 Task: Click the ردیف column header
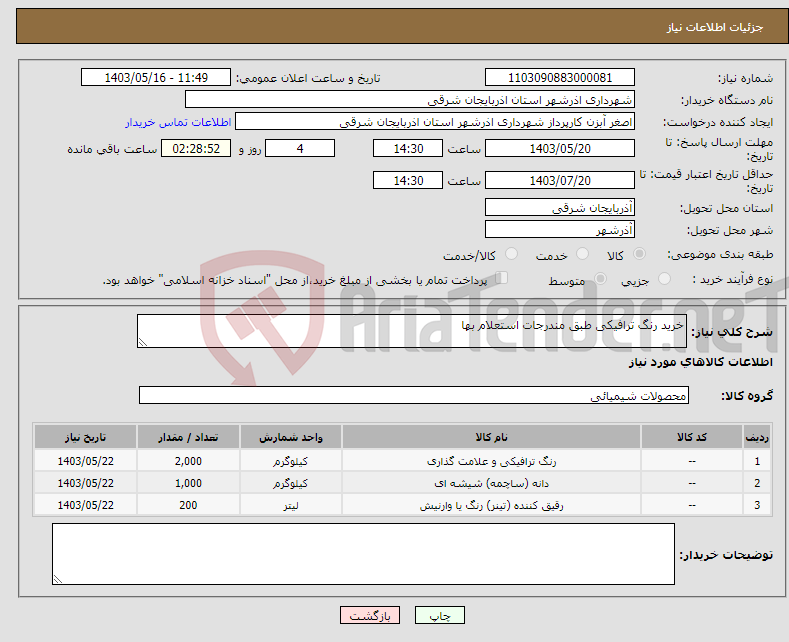click(x=757, y=437)
